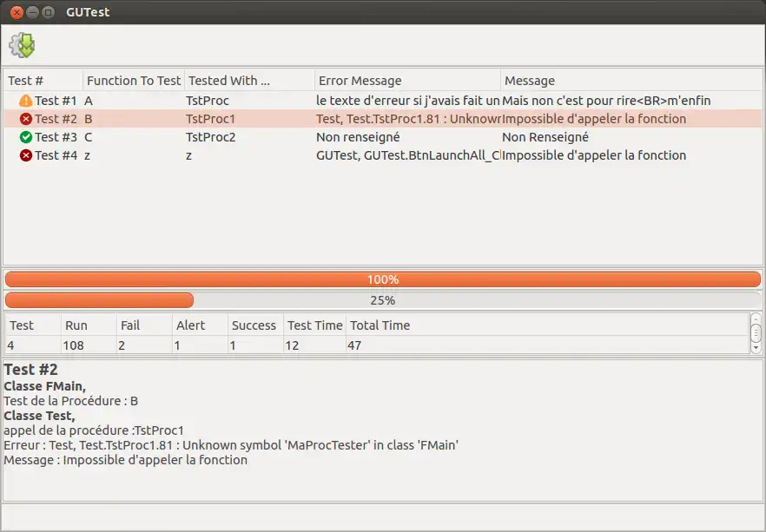The image size is (766, 532).
Task: Select the Test #2 row label
Action: point(56,119)
